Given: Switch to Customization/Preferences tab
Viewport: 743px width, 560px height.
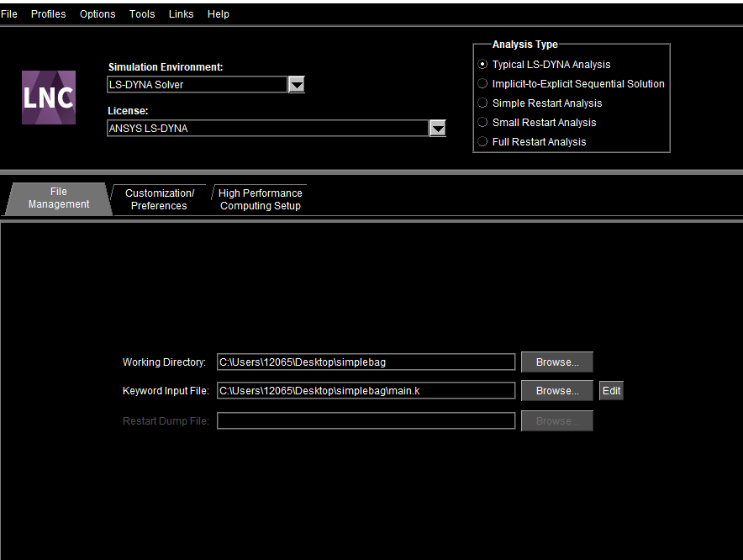Looking at the screenshot, I should click(x=159, y=199).
